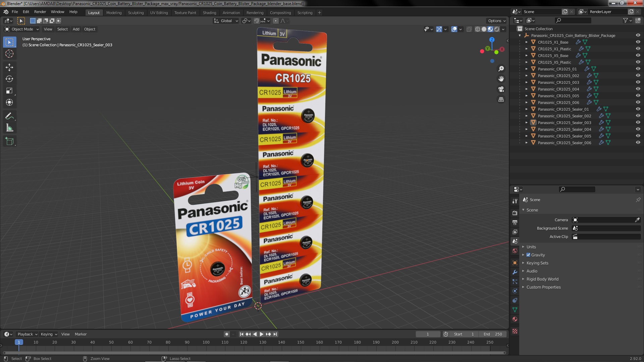The image size is (644, 362).
Task: Select the Measure tool
Action: [x=9, y=128]
